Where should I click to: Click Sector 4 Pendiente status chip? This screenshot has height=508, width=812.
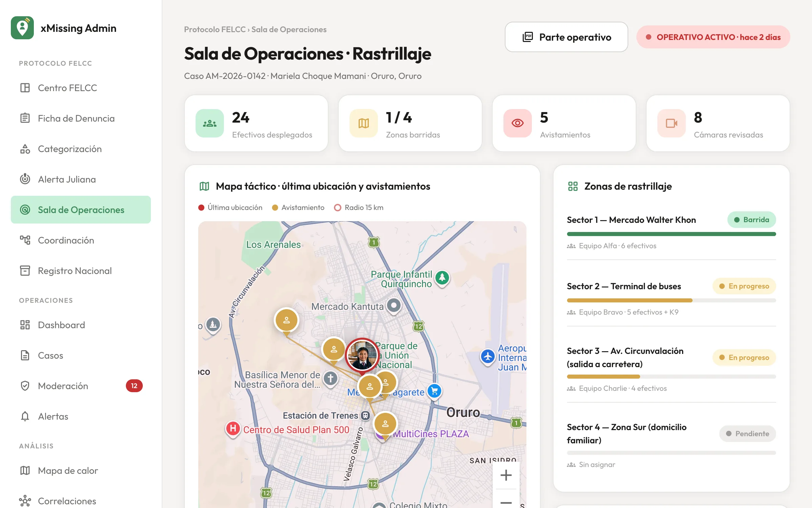(x=748, y=433)
